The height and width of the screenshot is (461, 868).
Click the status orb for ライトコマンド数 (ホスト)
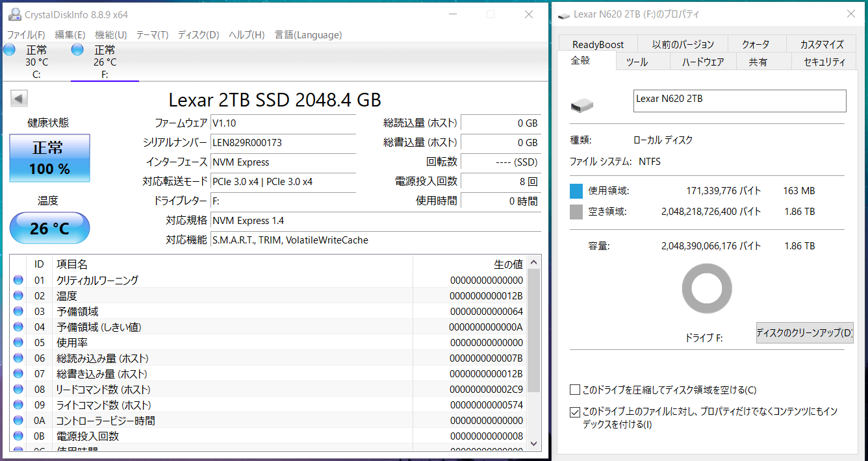pos(18,405)
